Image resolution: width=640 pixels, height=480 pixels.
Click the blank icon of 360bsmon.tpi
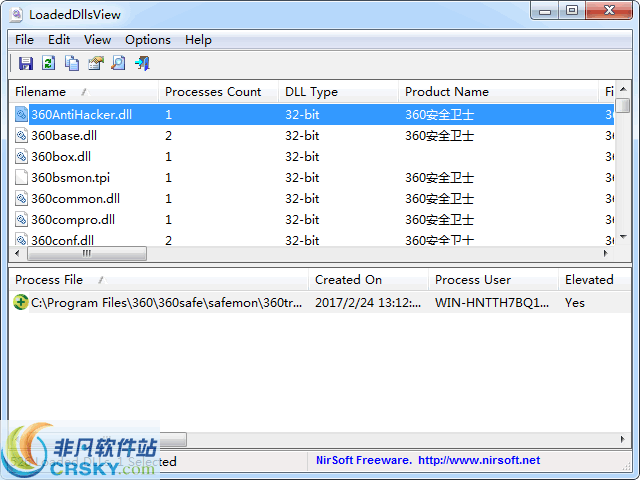pos(21,178)
